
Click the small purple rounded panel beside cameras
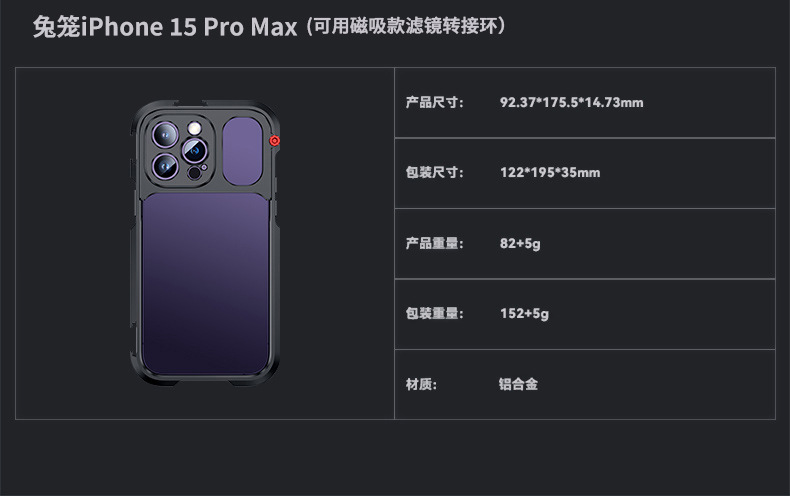242,151
